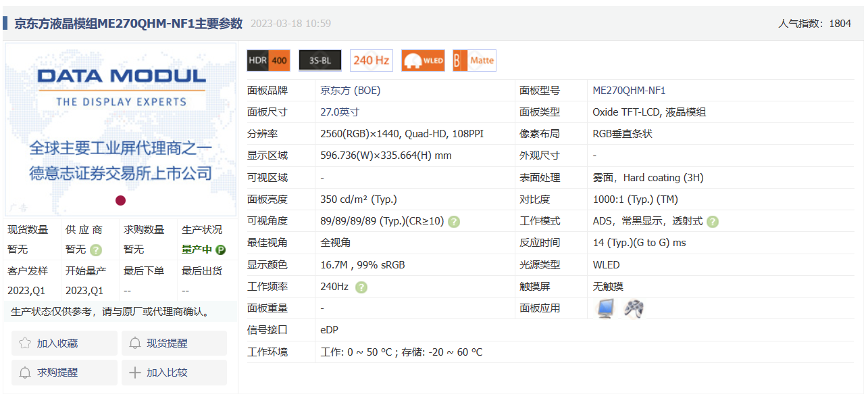The width and height of the screenshot is (868, 403).
Task: Click the 京东方 (BOE) brand link
Action: point(351,91)
